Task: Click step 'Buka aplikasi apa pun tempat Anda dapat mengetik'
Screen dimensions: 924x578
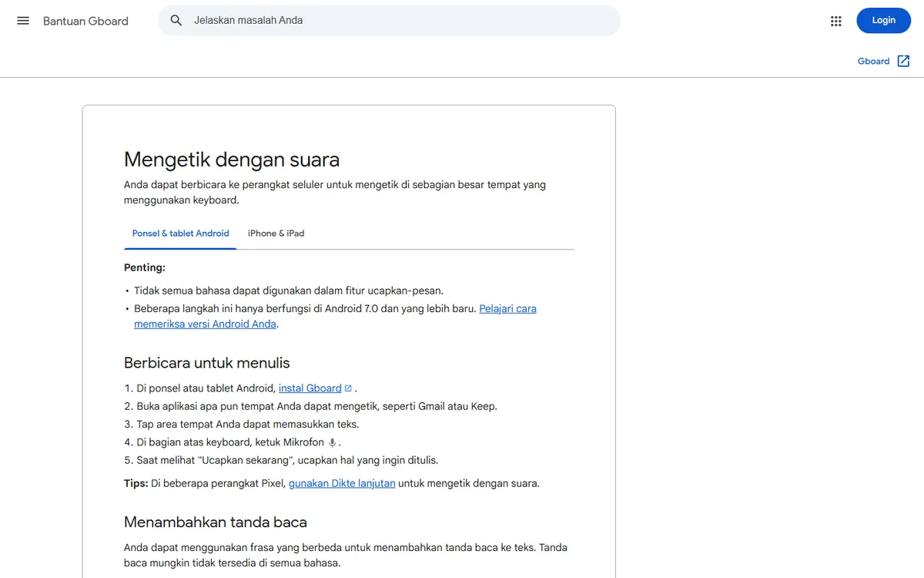Action: point(317,406)
